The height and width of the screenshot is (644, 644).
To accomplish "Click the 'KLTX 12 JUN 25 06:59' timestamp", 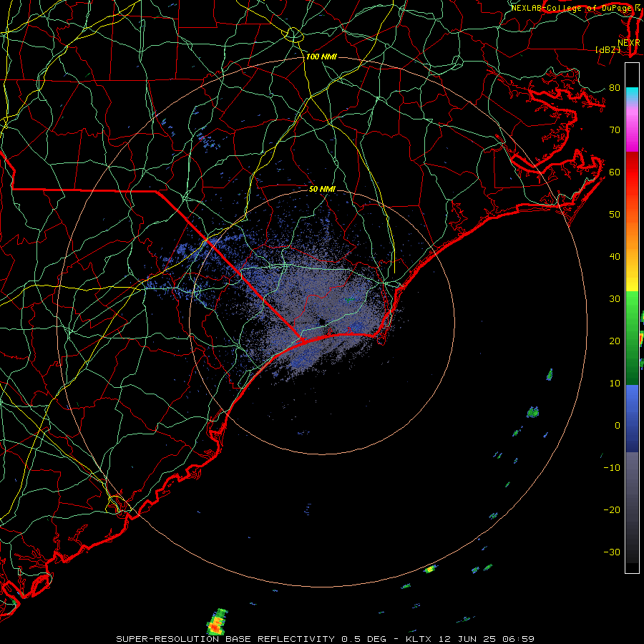I will tap(470, 639).
